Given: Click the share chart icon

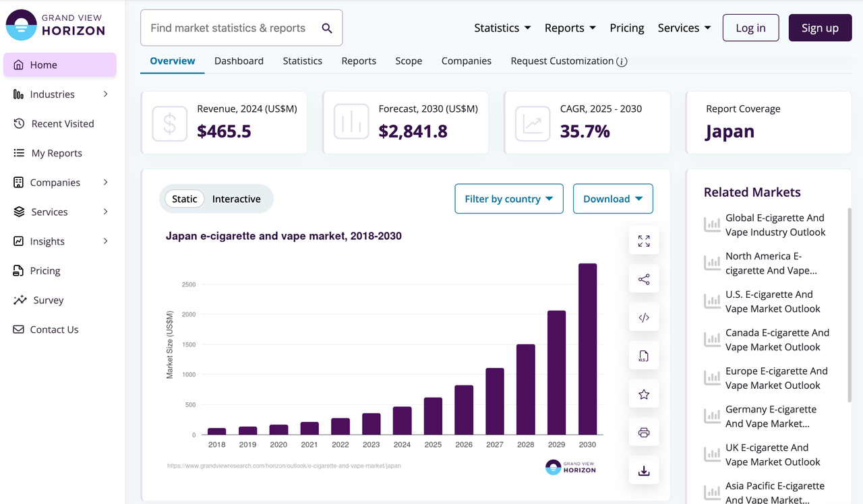Looking at the screenshot, I should tap(644, 279).
